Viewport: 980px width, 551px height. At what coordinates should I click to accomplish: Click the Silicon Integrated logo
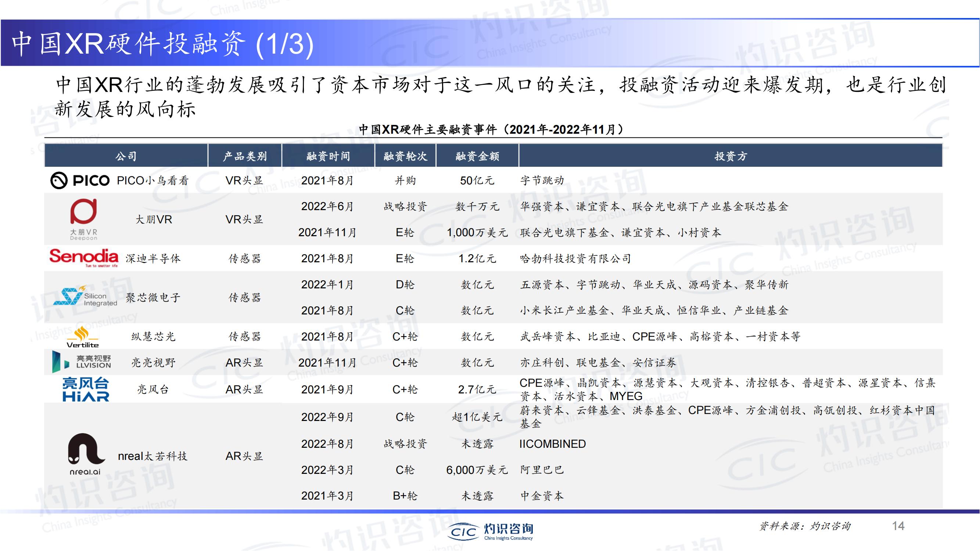(85, 296)
